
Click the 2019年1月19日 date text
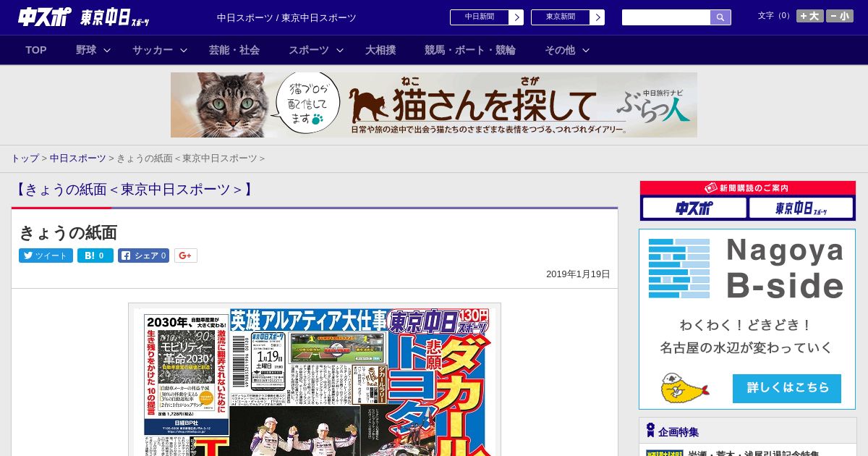578,274
